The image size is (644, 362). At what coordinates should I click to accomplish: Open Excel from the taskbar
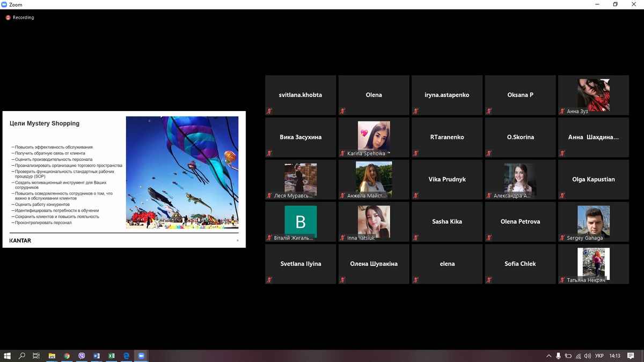point(112,356)
